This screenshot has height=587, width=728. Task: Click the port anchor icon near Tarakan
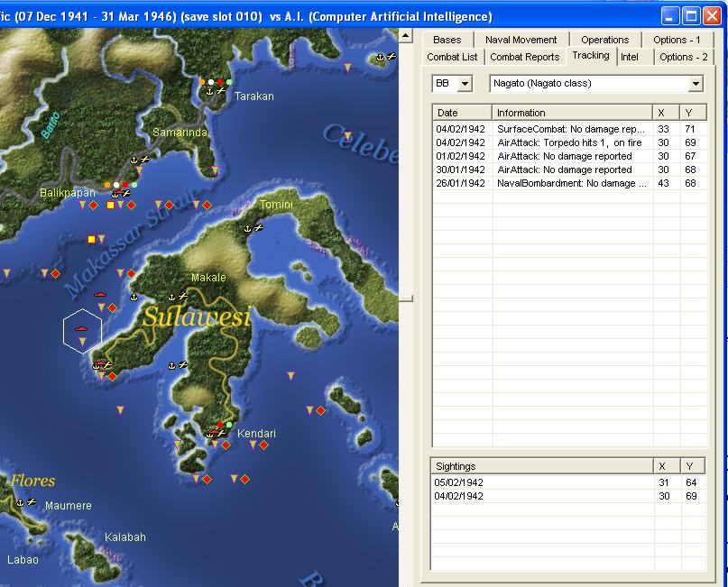point(210,90)
